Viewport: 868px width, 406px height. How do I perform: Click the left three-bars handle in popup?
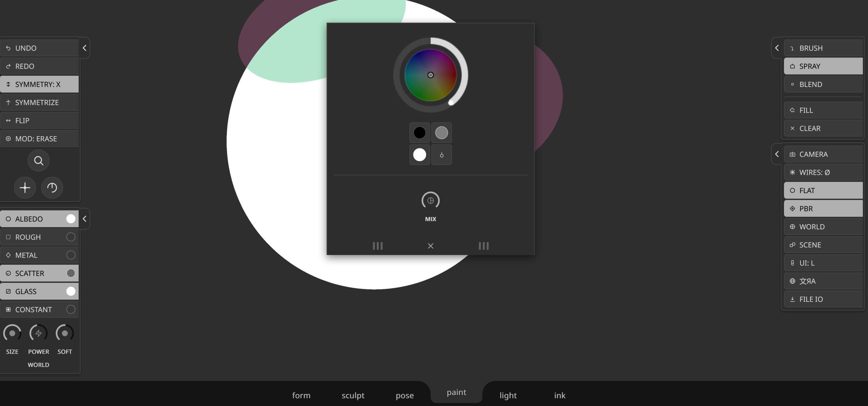point(378,246)
